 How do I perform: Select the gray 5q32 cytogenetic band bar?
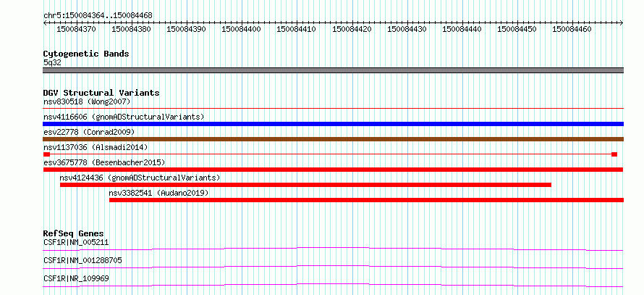click(x=334, y=70)
